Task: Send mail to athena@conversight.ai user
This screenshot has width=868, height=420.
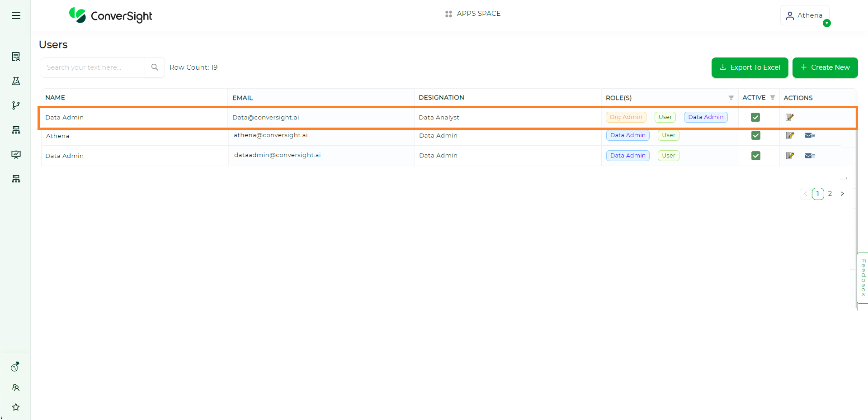Action: tap(810, 135)
